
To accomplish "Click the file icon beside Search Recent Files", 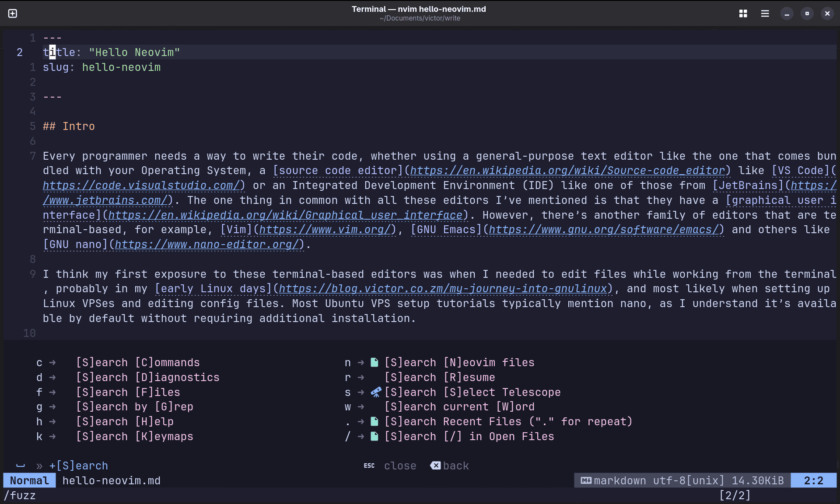I will tap(374, 421).
